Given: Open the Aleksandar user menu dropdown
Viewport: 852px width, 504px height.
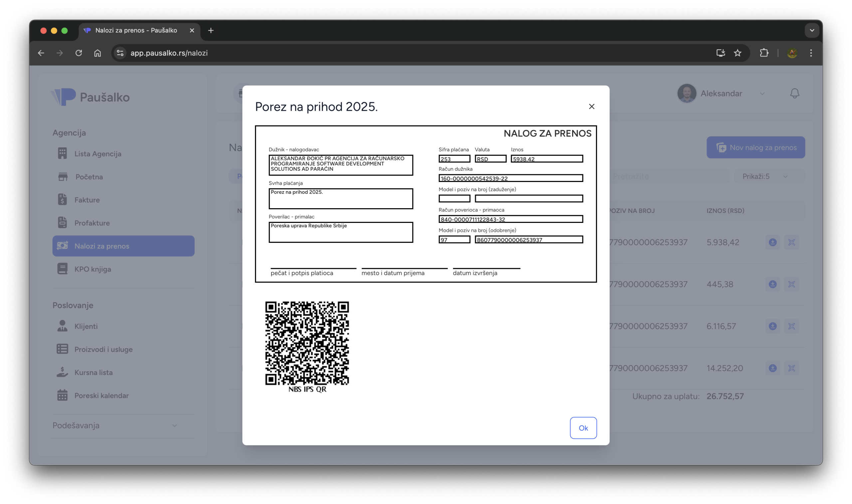Looking at the screenshot, I should 721,93.
